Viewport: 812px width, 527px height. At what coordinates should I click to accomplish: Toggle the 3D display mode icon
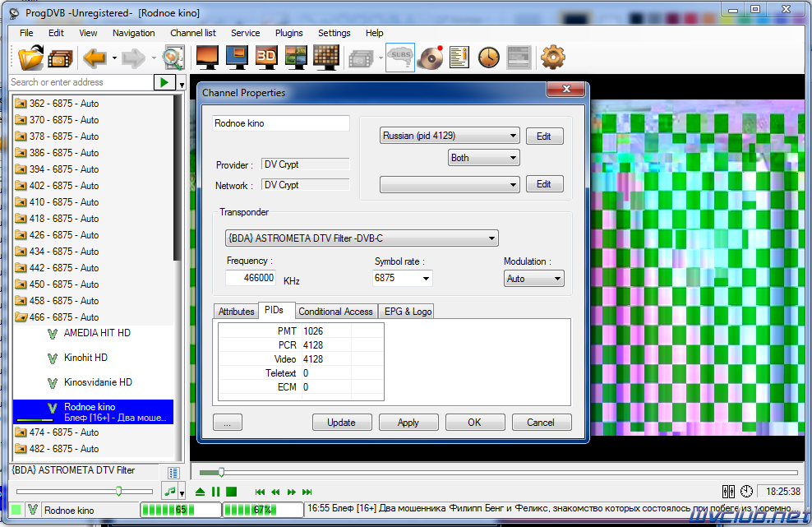point(267,57)
